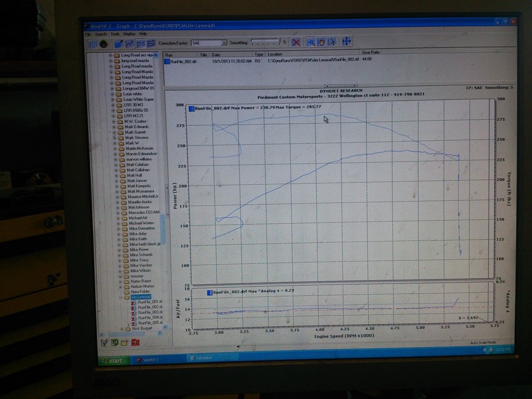Select RunFile_003 in the folder tree
The height and width of the screenshot is (399, 532).
tap(150, 312)
